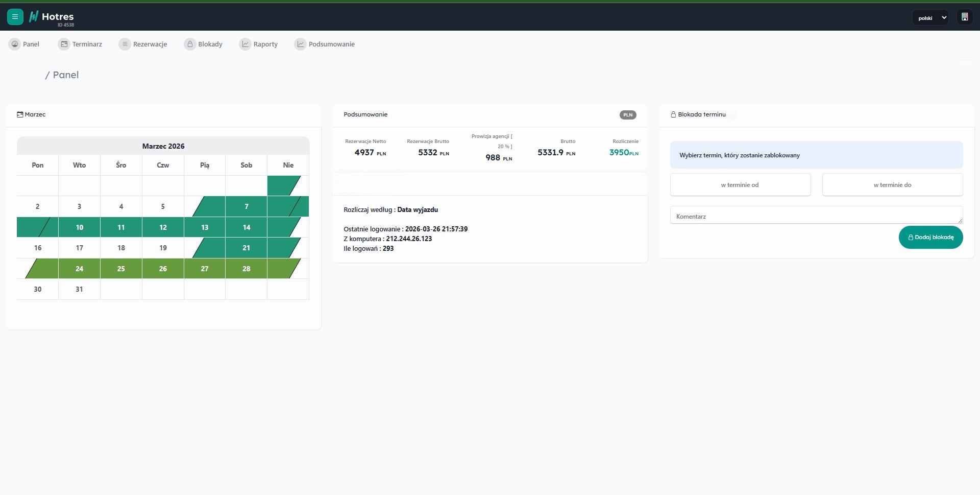980x495 pixels.
Task: Open the 'w terminie do' date picker
Action: click(892, 185)
